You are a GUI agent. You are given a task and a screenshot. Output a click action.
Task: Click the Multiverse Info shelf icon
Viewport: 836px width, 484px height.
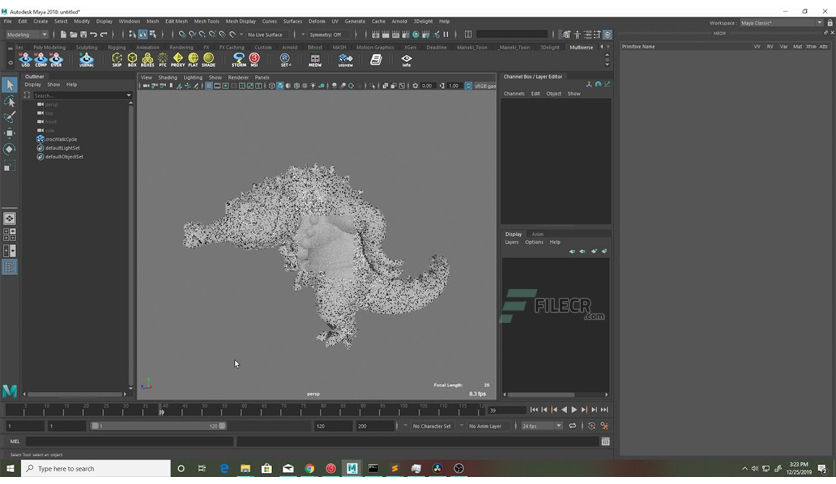[x=406, y=60]
